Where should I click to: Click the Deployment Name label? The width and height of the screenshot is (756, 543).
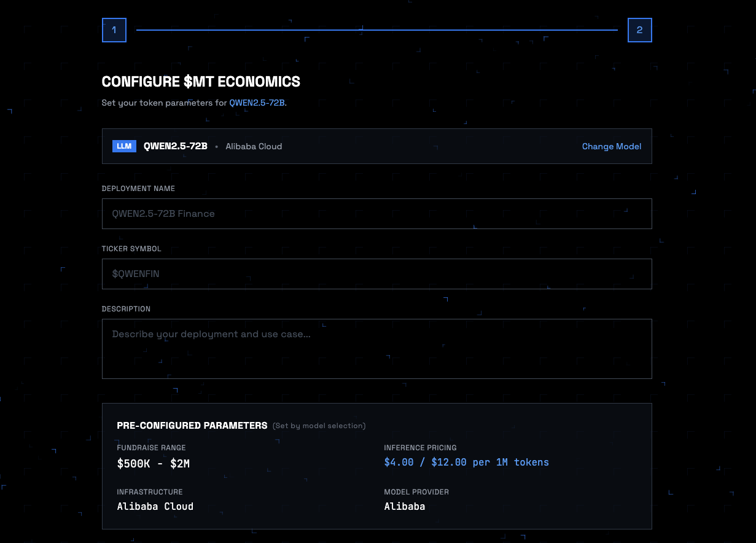[x=138, y=189]
